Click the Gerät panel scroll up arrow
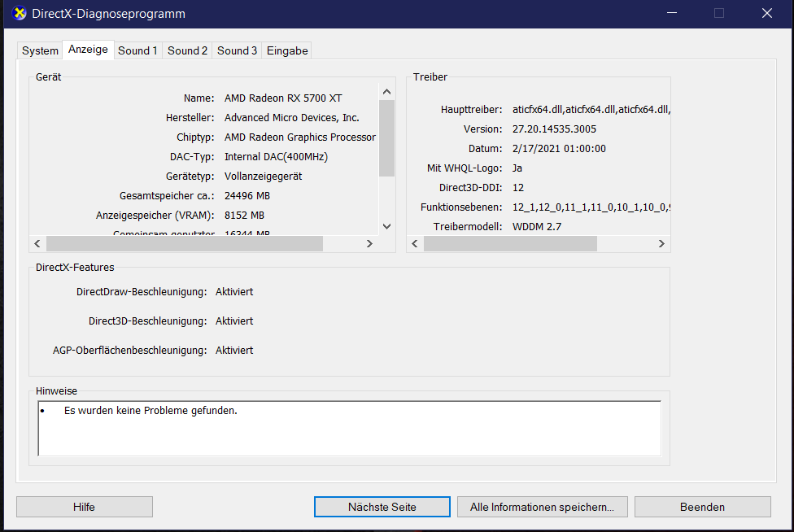Viewport: 794px width, 532px height. tap(387, 92)
